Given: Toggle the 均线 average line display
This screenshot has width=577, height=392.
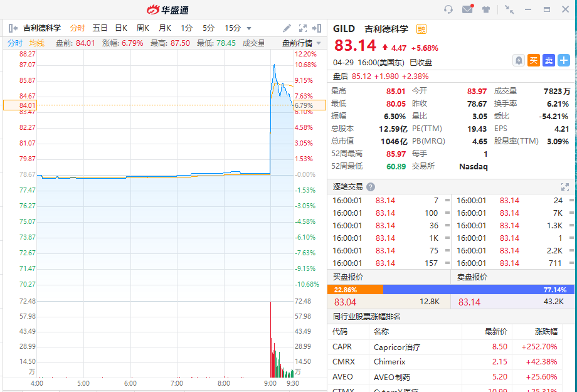Looking at the screenshot, I should tap(37, 43).
